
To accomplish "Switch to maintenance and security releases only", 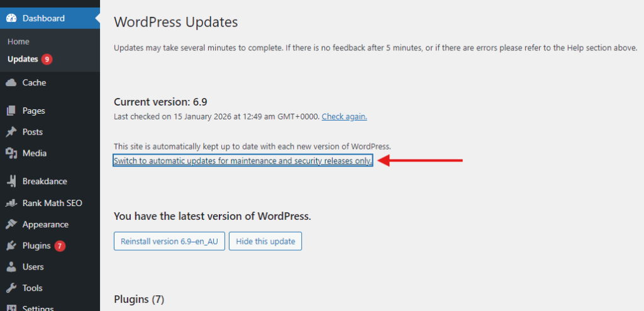I will click(x=243, y=161).
